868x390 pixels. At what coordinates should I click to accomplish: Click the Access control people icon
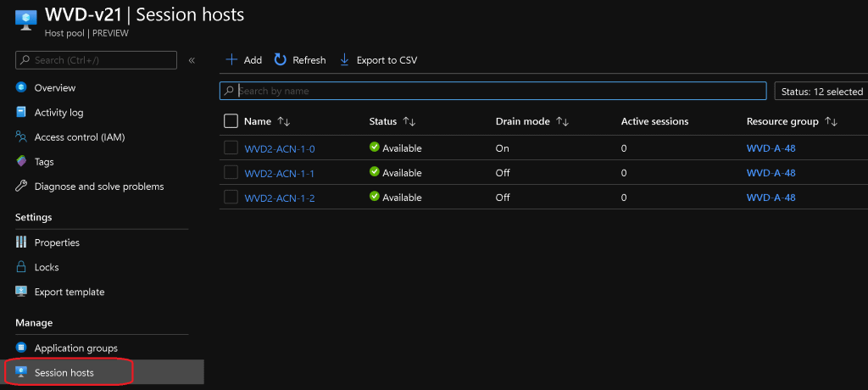pos(21,136)
